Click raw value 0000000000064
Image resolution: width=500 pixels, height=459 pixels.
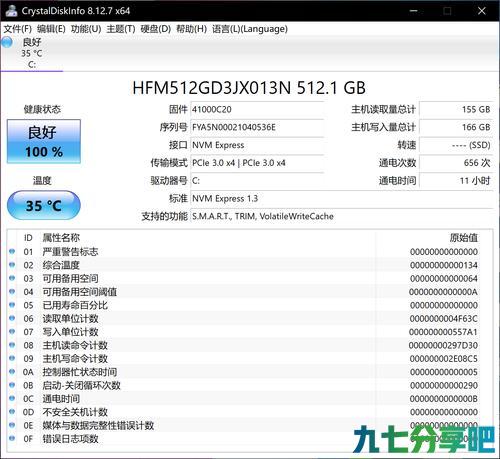pos(444,279)
